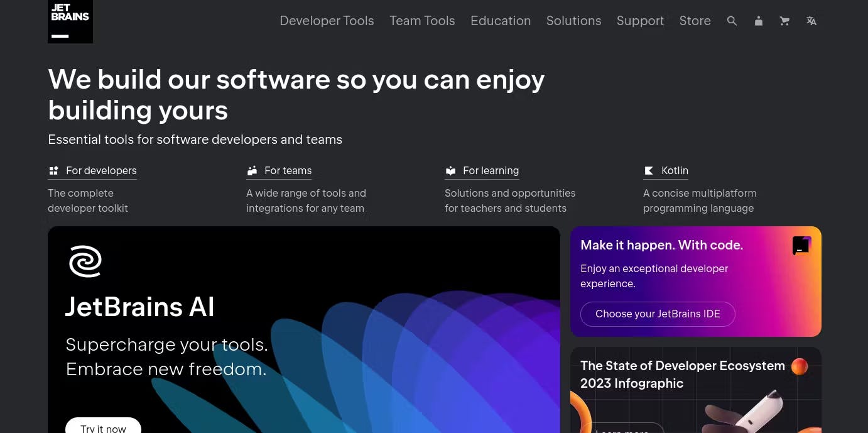Click 'Enjoy an exceptional developer experience' text

click(654, 276)
